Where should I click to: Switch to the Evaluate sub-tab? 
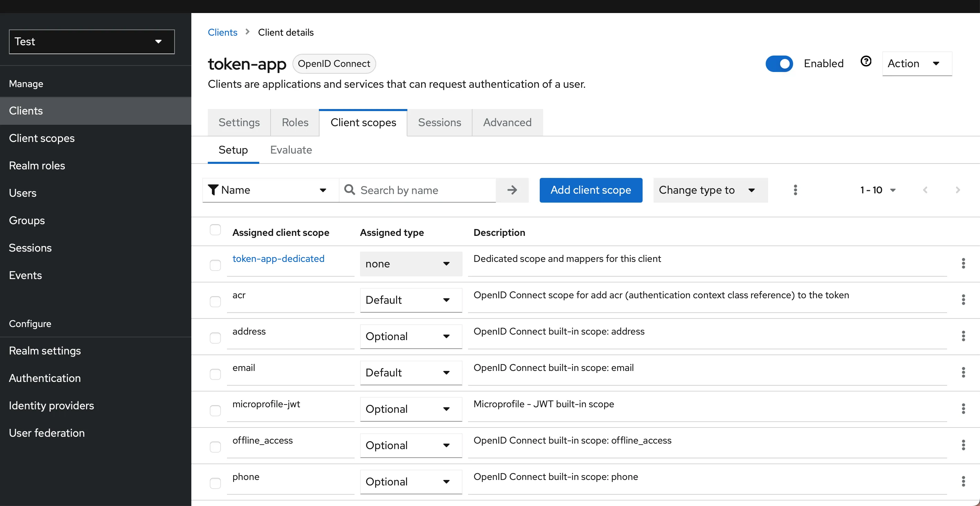pos(291,150)
